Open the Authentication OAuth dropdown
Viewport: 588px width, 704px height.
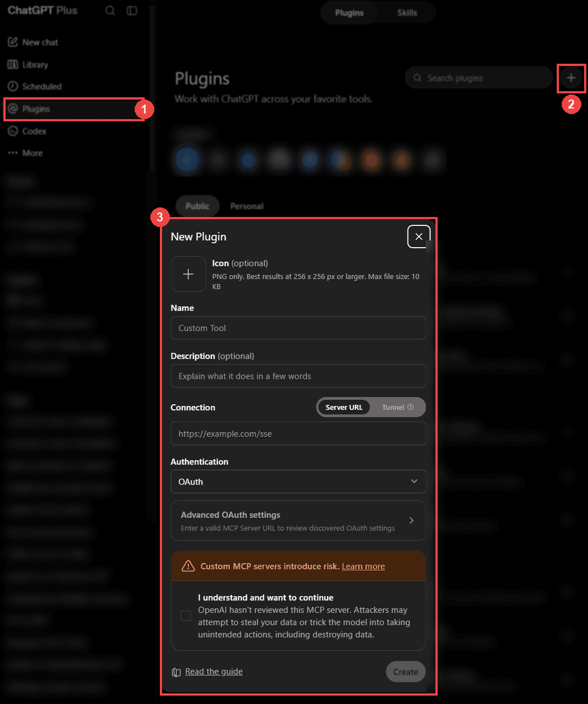(298, 482)
